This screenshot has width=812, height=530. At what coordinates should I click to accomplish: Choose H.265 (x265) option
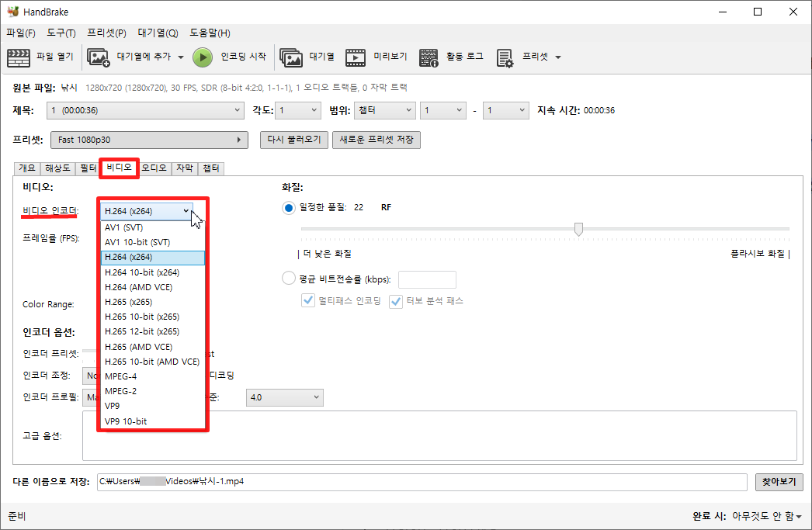153,302
